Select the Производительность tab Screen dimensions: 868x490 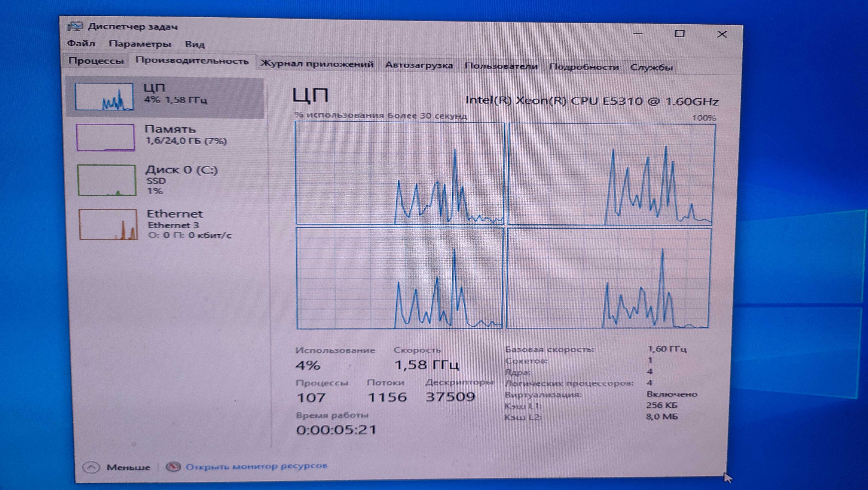point(192,61)
